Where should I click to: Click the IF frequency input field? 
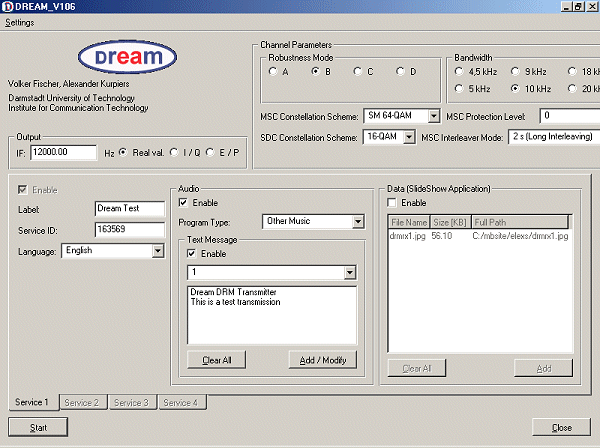(x=64, y=152)
